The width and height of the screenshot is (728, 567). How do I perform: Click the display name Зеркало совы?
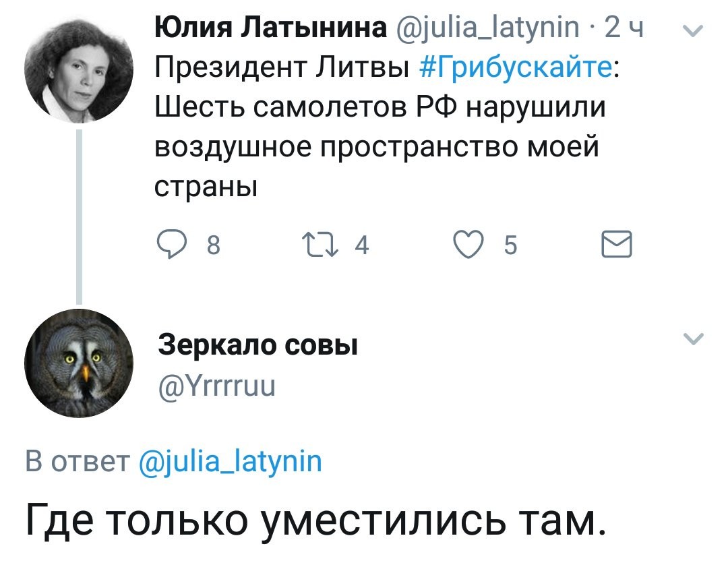[257, 346]
